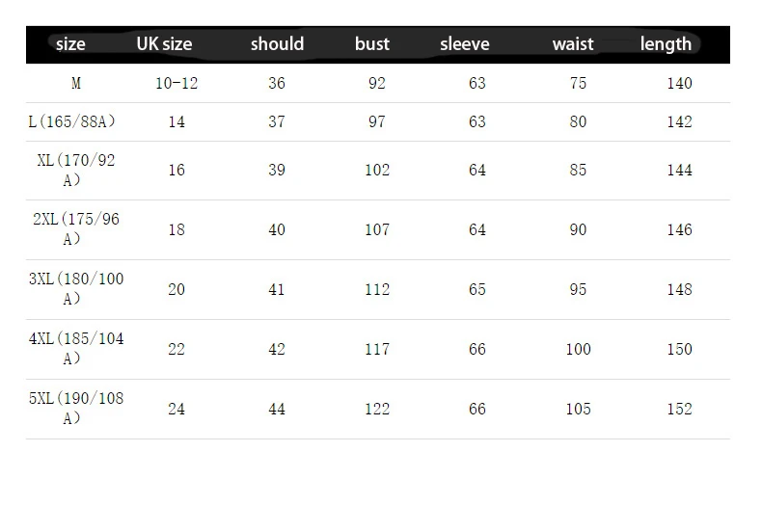The width and height of the screenshot is (762, 532).
Task: Click the length value 152
Action: 679,409
